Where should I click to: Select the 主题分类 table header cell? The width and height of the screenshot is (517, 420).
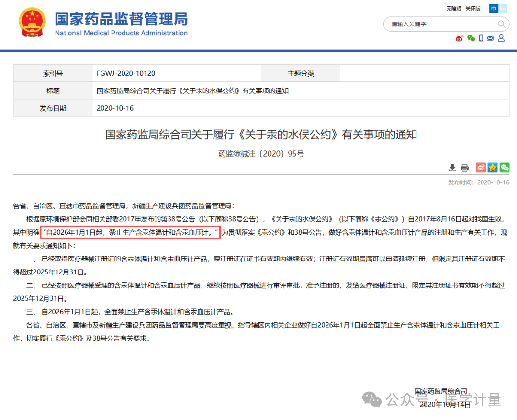[300, 73]
